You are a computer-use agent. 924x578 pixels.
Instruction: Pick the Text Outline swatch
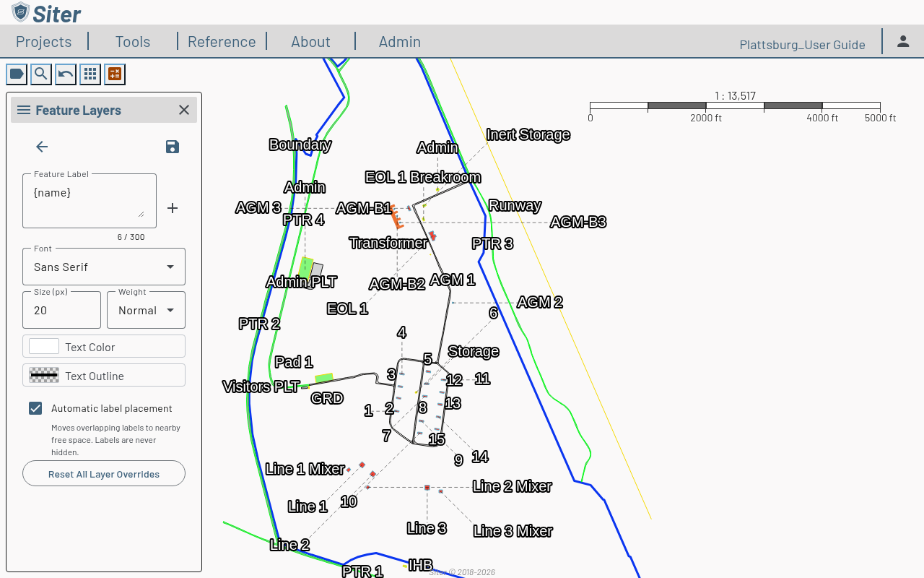tap(44, 376)
